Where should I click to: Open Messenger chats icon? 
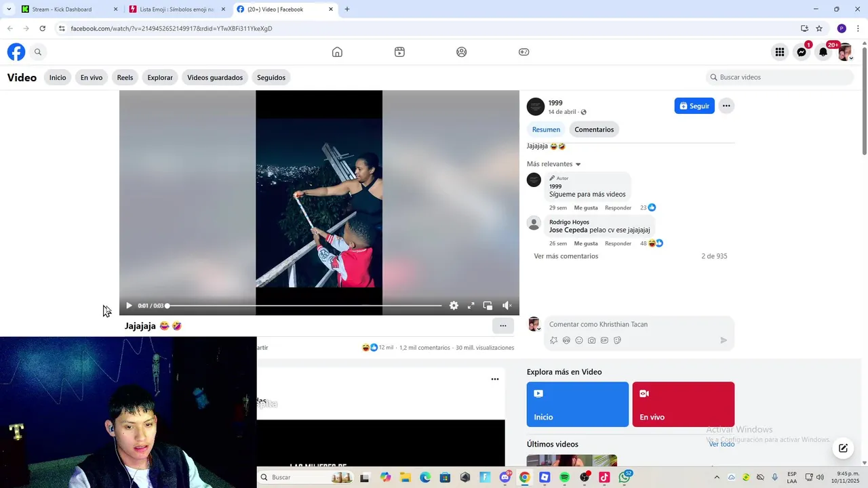[802, 52]
